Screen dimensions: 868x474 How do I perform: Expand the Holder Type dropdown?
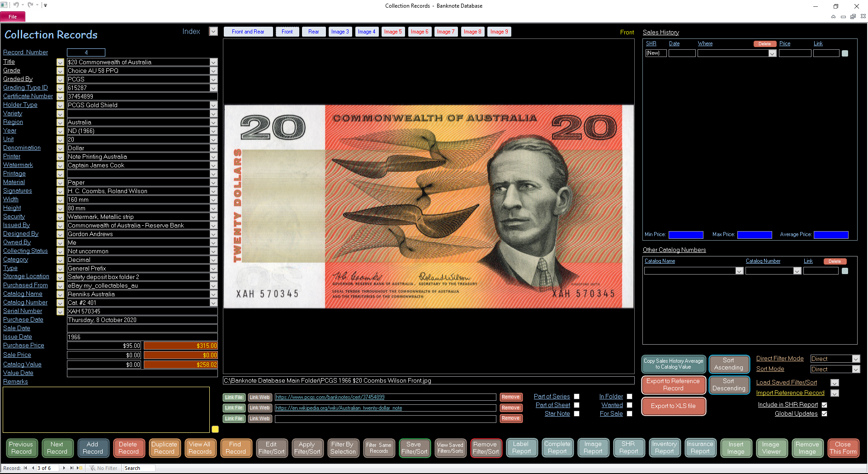coord(213,105)
